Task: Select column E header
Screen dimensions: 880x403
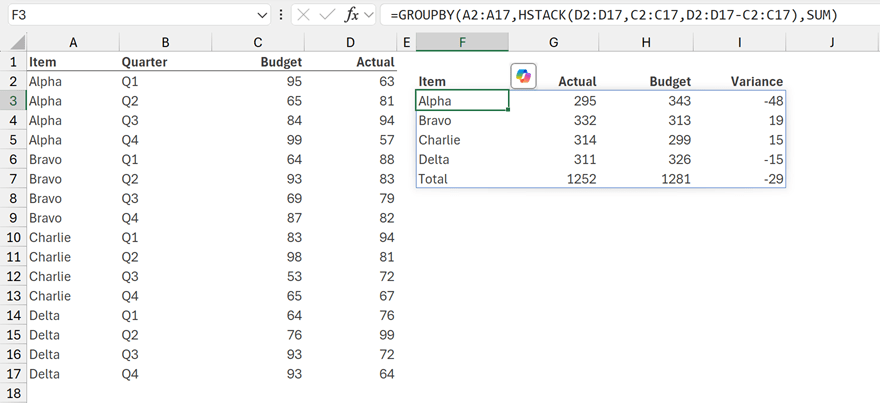Action: click(x=406, y=42)
